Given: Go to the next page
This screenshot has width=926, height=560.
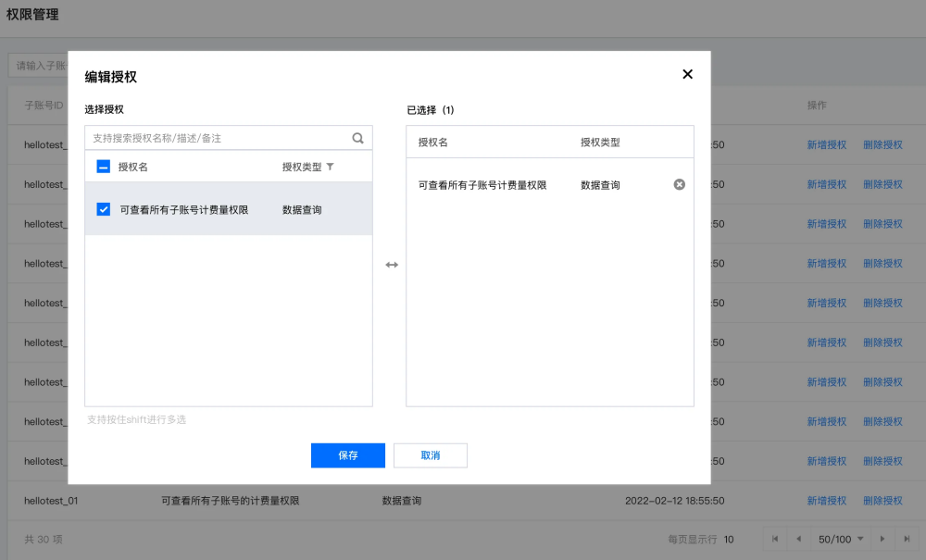Looking at the screenshot, I should coord(882,539).
